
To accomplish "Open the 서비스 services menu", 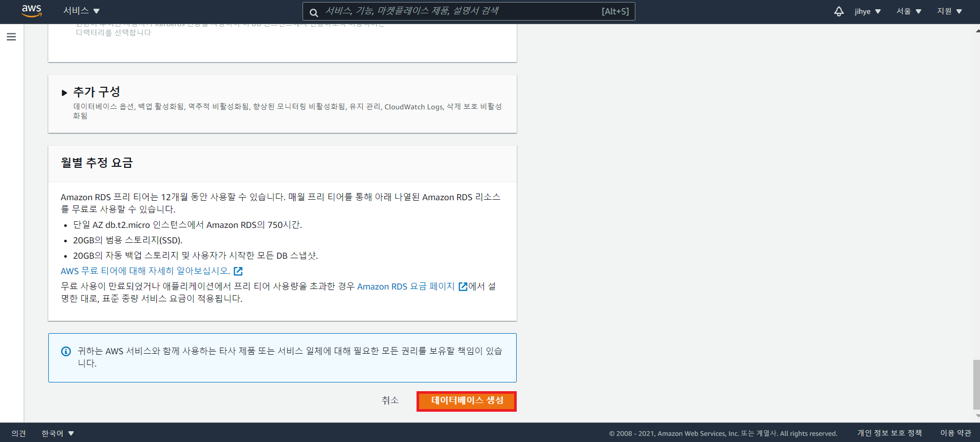I will point(81,11).
